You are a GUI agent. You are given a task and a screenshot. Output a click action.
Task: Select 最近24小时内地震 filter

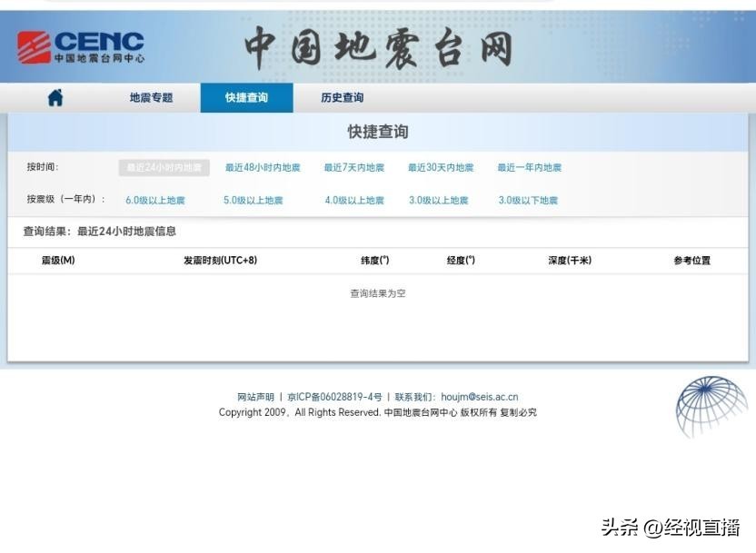tap(164, 168)
